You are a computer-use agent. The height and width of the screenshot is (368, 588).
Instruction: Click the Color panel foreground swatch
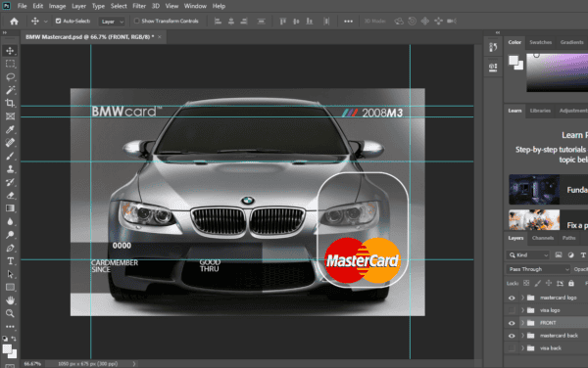pos(514,60)
